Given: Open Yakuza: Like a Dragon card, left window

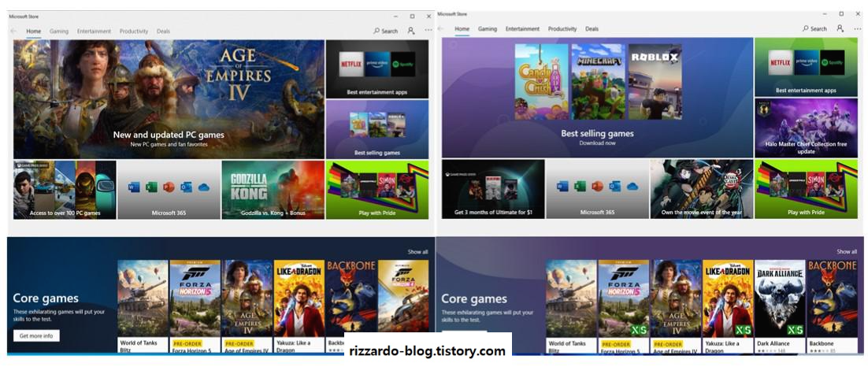Looking at the screenshot, I should coord(299,307).
